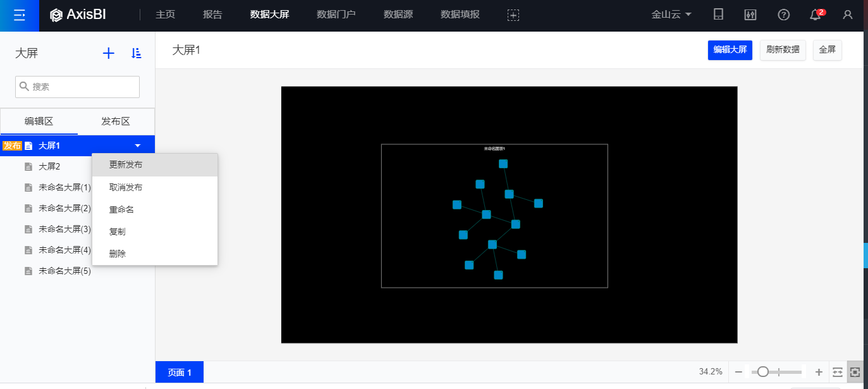Toggle the dropdown arrow on 大屏1
The image size is (868, 389).
tap(138, 145)
